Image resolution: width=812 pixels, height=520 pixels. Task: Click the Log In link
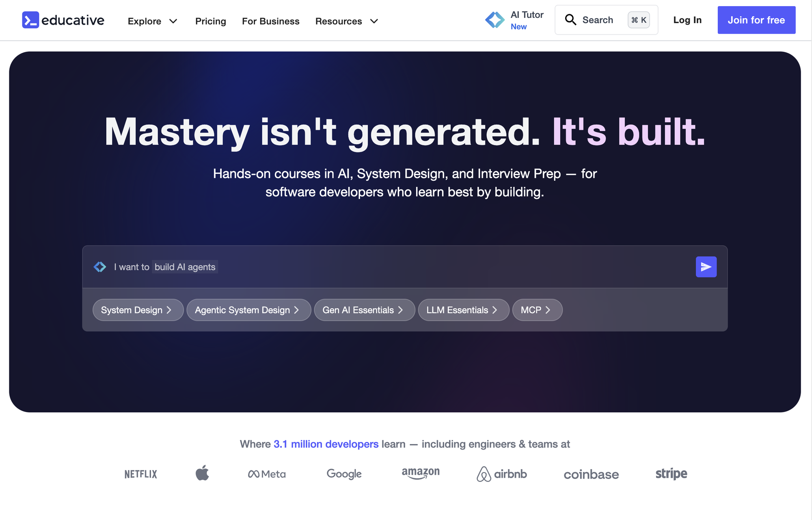coord(687,20)
